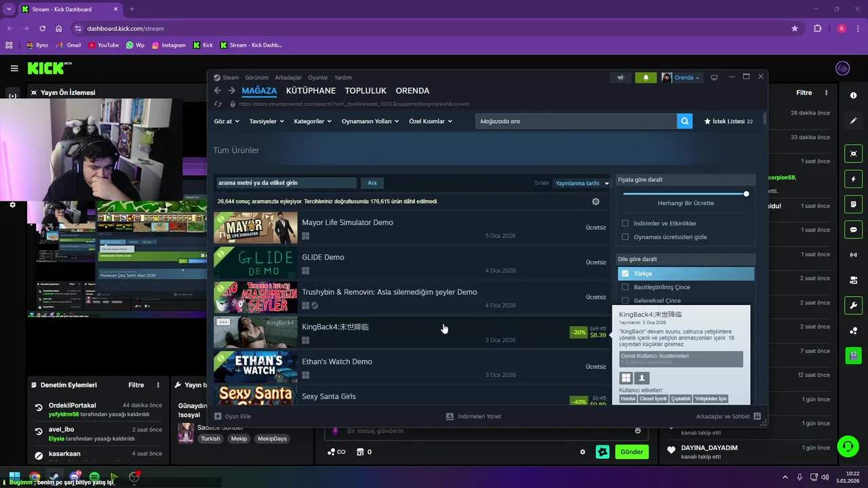Screen dimensions: 868x488
Task: Open Steam from Windows taskbar
Action: (x=54, y=477)
